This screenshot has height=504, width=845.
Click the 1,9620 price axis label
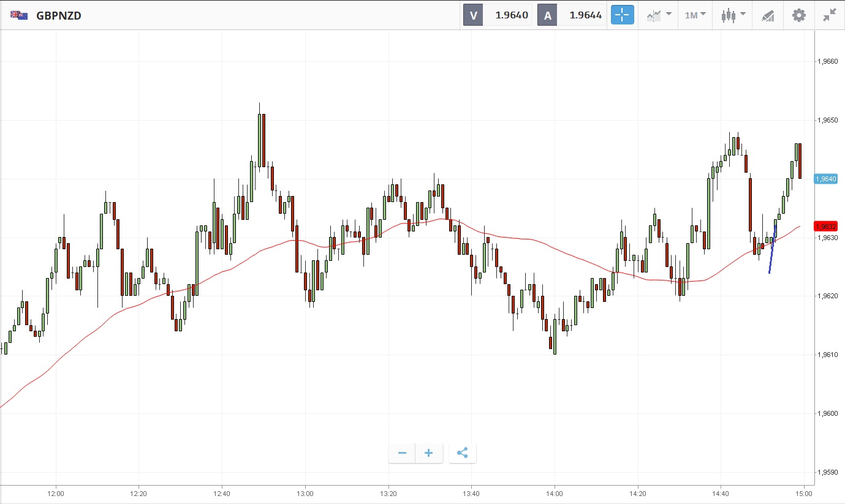point(827,296)
